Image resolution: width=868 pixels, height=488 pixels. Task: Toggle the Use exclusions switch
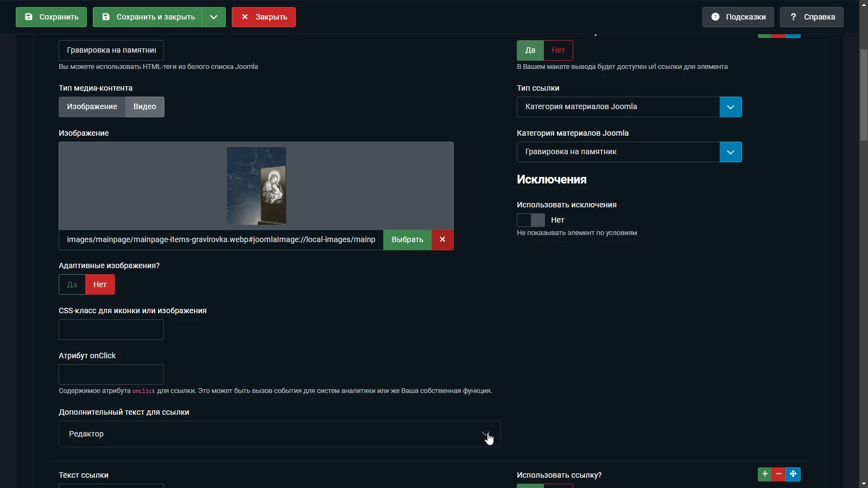pos(530,220)
